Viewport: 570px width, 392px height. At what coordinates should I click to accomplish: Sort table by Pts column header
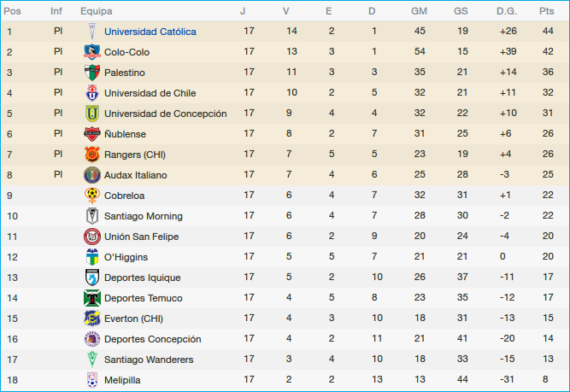pos(547,11)
